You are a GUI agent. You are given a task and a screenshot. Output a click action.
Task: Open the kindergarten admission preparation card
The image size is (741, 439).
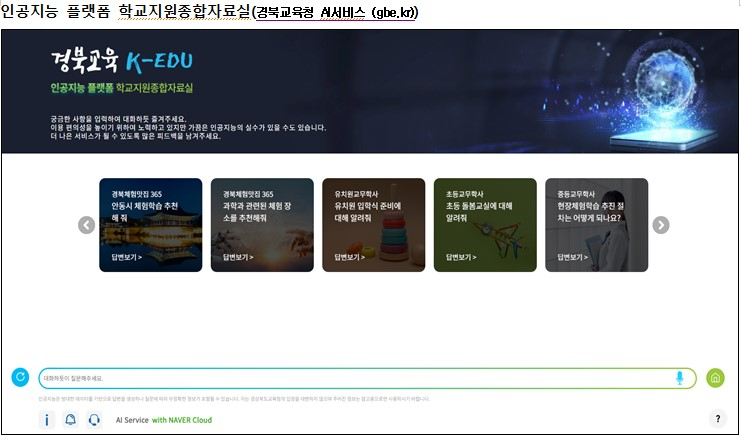(x=373, y=224)
